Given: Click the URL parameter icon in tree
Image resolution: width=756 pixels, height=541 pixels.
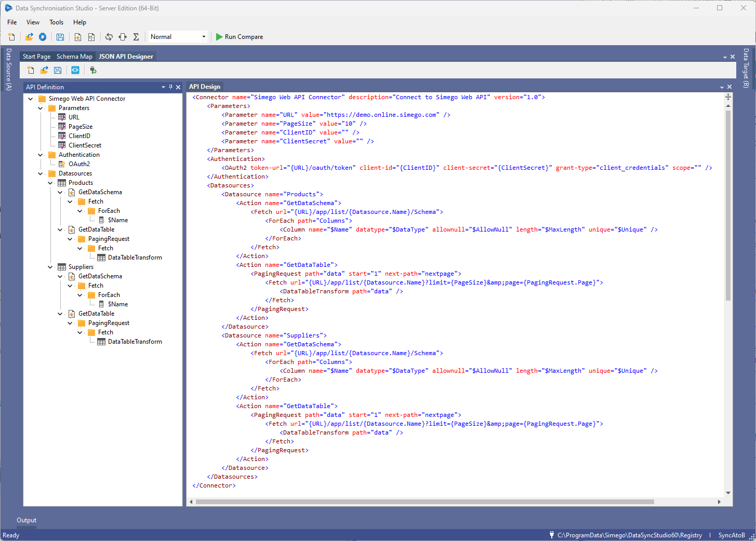Looking at the screenshot, I should (x=62, y=117).
